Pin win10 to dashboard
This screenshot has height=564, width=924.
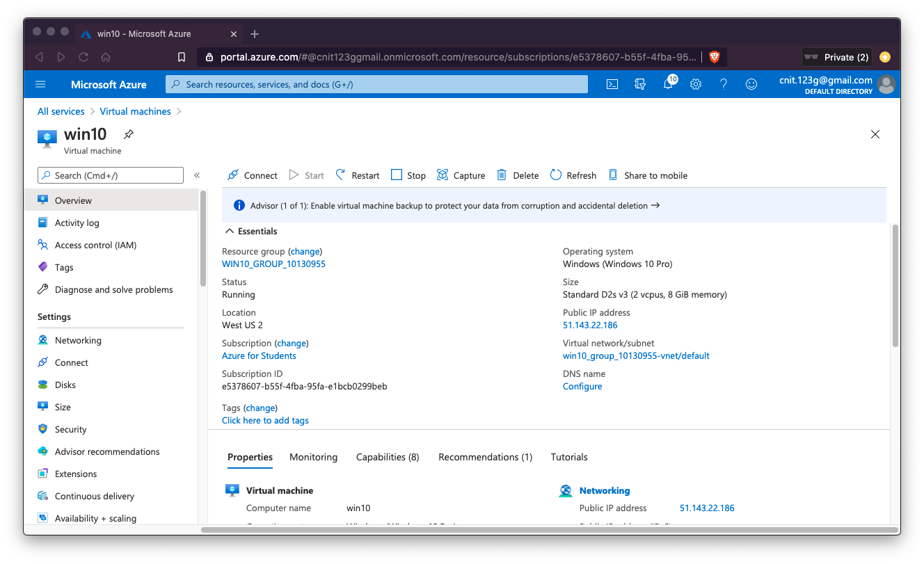pyautogui.click(x=128, y=134)
